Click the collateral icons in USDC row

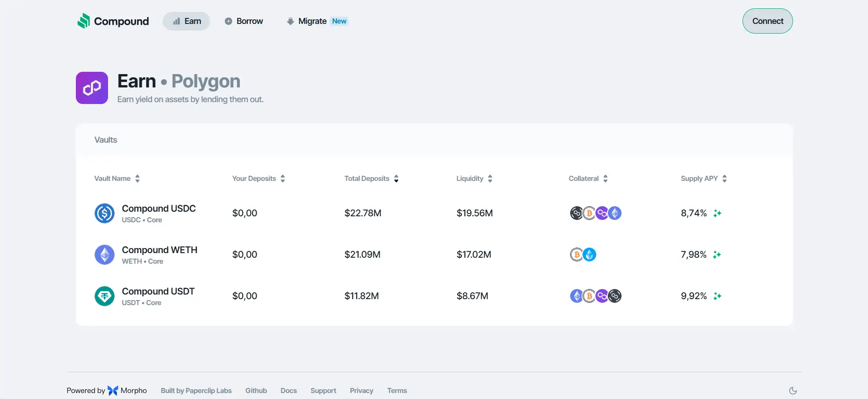595,213
